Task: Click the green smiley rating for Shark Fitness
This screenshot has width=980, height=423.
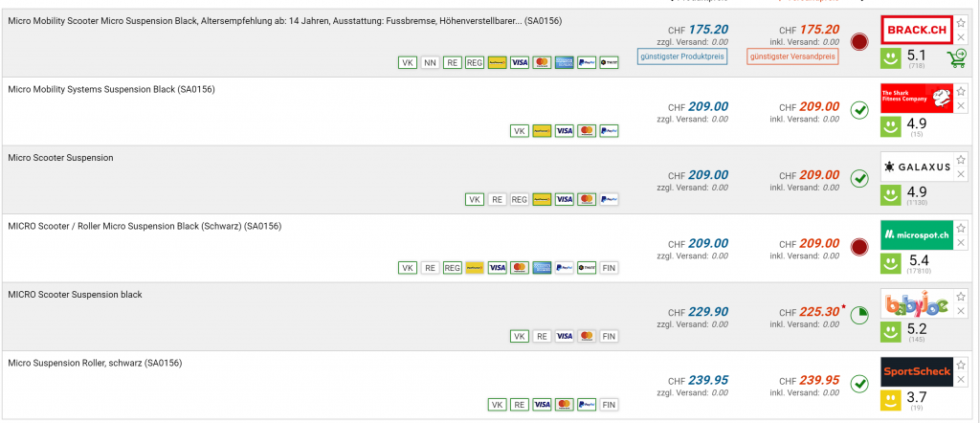Action: [x=890, y=125]
